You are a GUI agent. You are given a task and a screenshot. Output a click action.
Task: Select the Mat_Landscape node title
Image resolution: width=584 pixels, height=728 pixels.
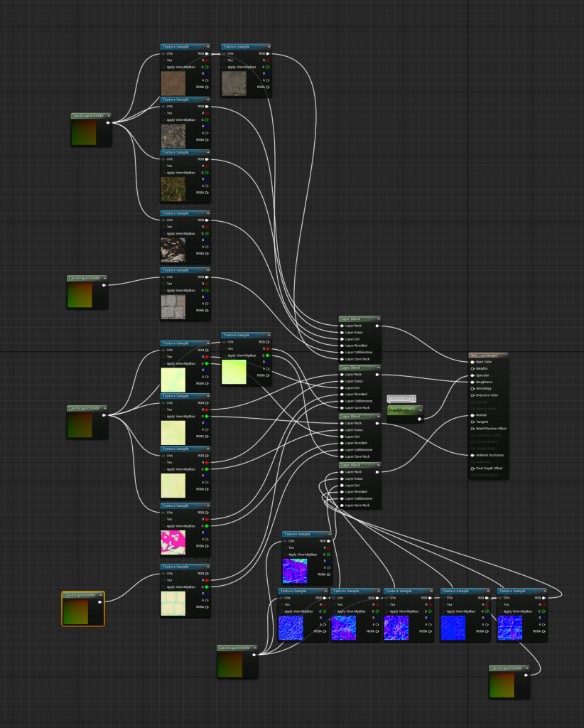(483, 354)
